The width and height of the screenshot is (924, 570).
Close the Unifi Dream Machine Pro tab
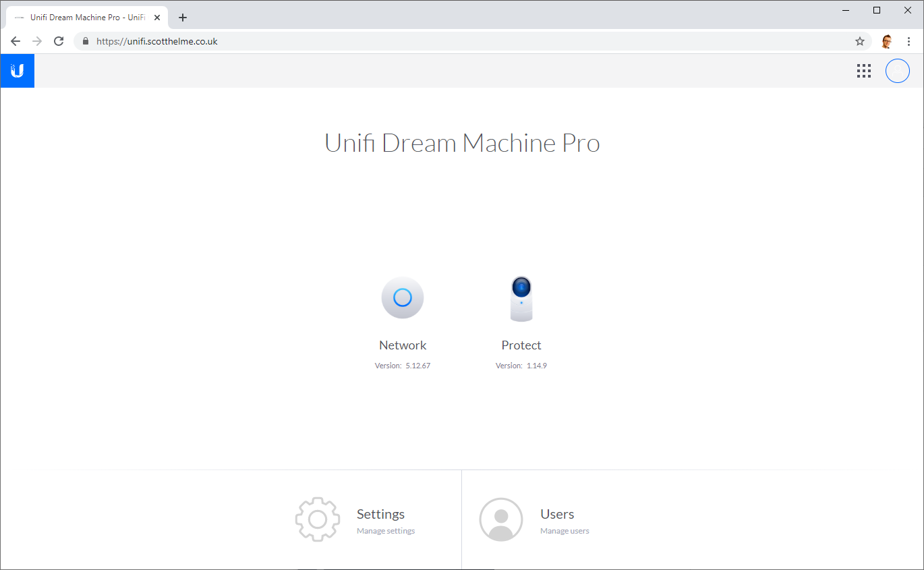(x=157, y=18)
